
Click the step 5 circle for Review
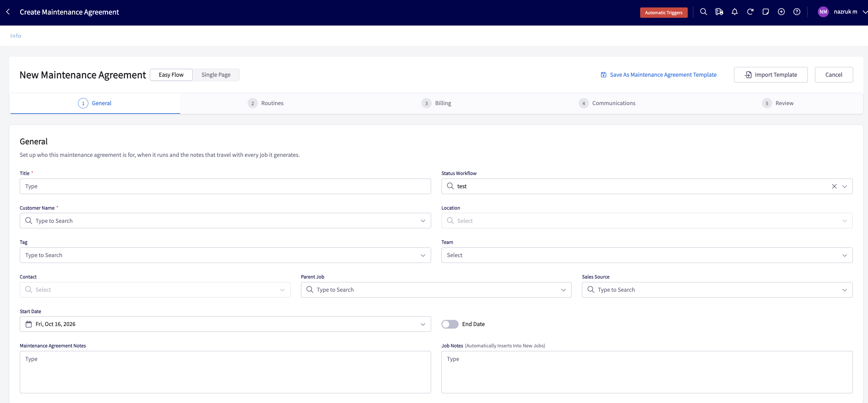point(767,103)
